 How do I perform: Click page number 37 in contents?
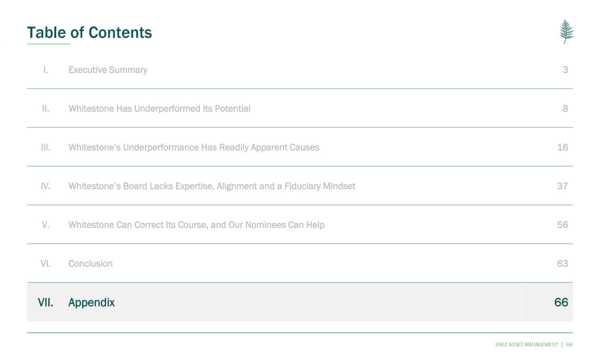(562, 186)
